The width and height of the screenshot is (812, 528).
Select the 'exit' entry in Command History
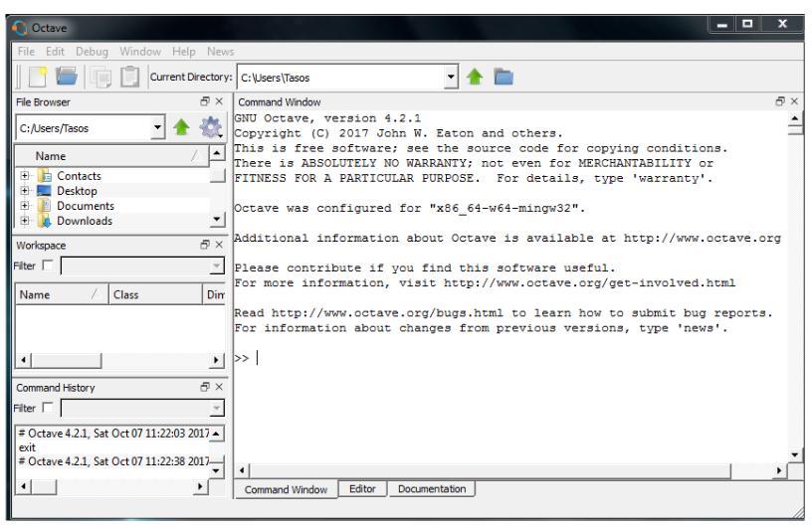[x=27, y=447]
